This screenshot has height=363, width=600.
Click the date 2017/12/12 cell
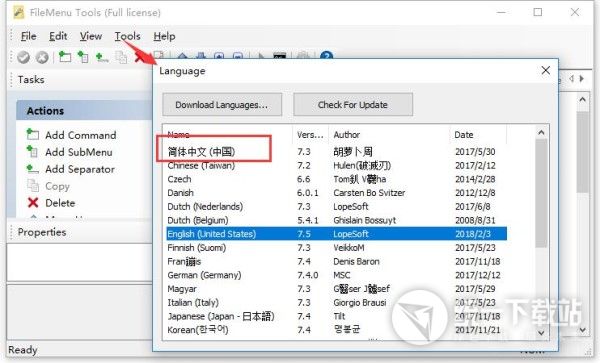tap(478, 275)
